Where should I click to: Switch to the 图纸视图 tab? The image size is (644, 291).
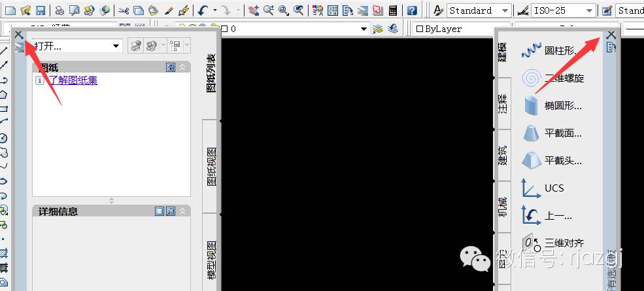coord(212,166)
